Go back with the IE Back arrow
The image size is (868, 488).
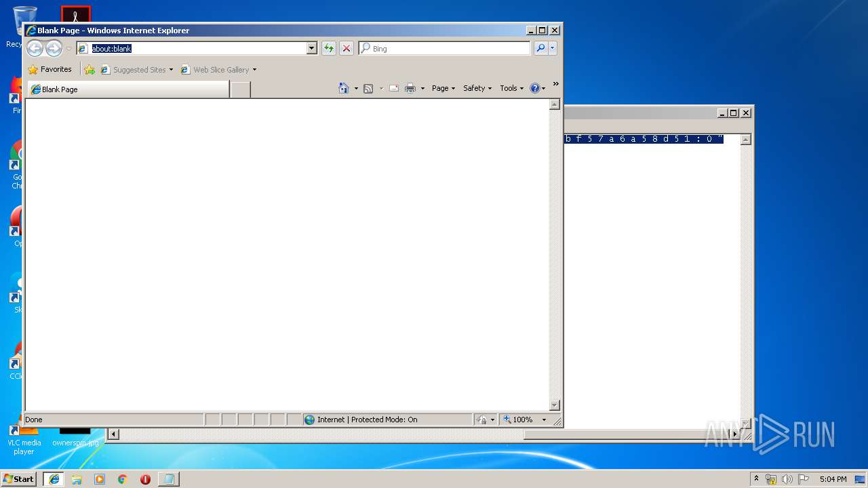(x=35, y=48)
